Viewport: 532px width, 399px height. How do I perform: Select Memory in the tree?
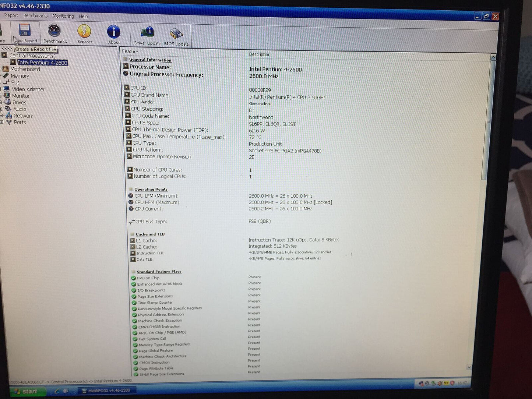[x=20, y=76]
